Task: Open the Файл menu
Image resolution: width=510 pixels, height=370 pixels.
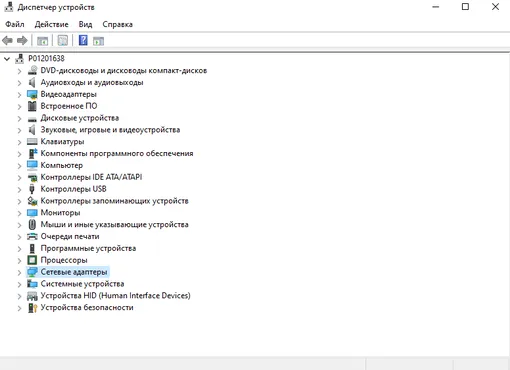Action: tap(15, 24)
